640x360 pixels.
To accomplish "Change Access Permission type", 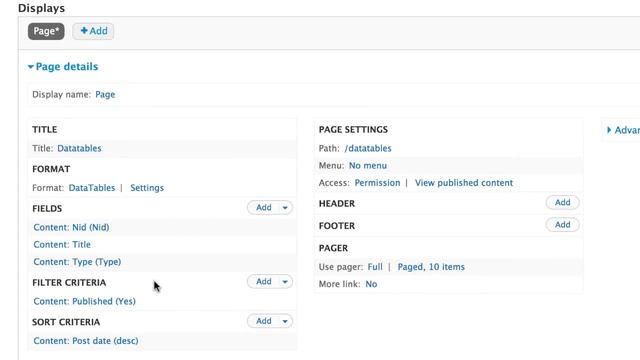I will point(378,183).
